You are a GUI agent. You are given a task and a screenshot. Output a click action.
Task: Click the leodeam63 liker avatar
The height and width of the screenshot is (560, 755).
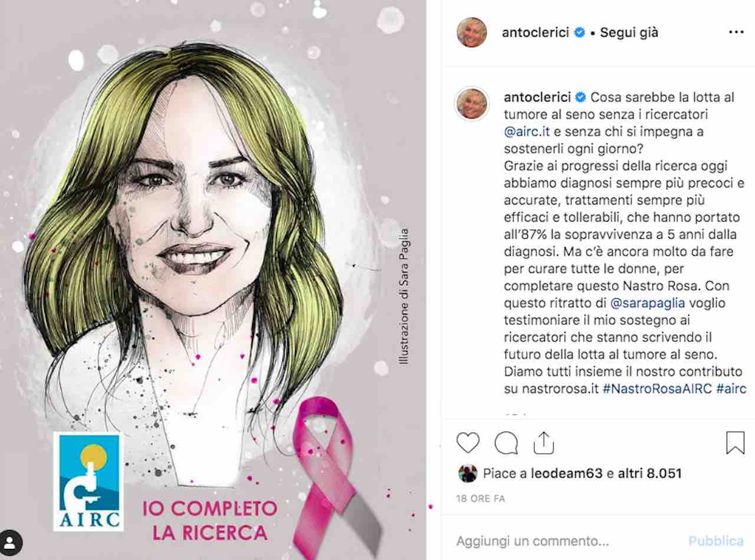[467, 473]
